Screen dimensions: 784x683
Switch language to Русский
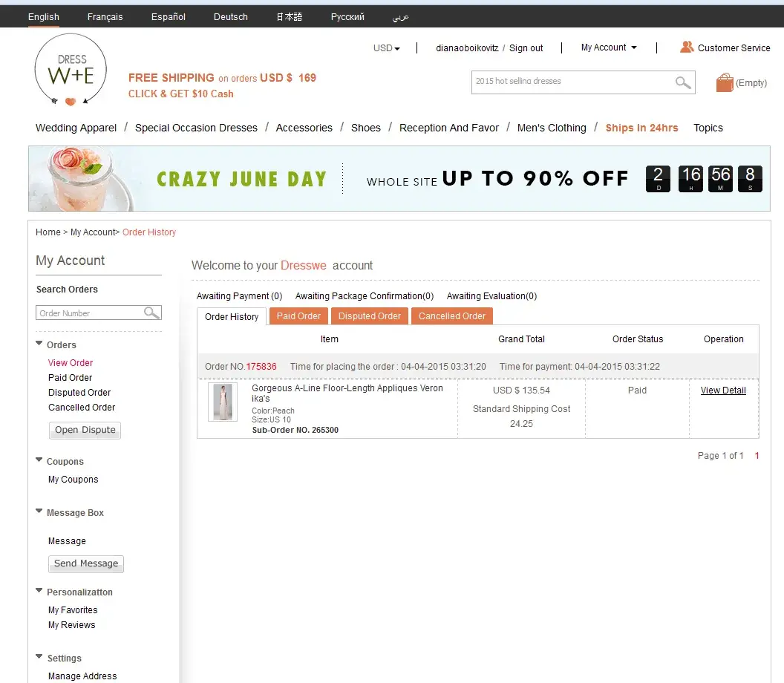[x=347, y=16]
